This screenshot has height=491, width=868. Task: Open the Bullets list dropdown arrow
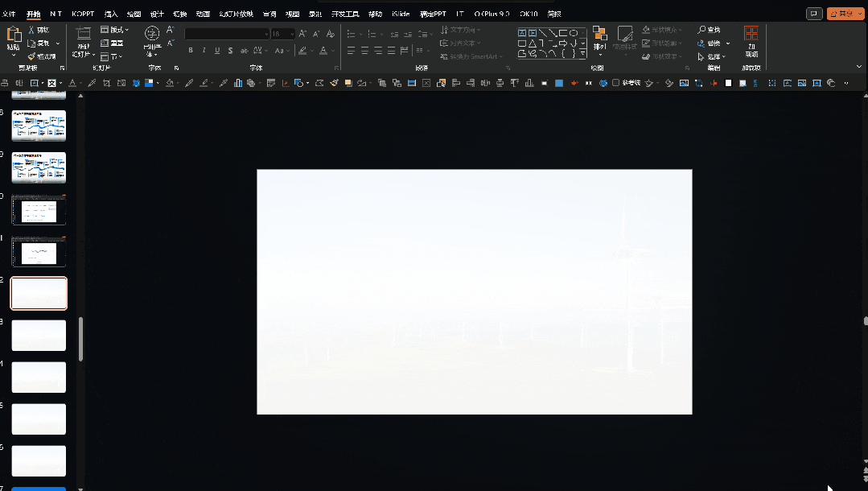(361, 35)
